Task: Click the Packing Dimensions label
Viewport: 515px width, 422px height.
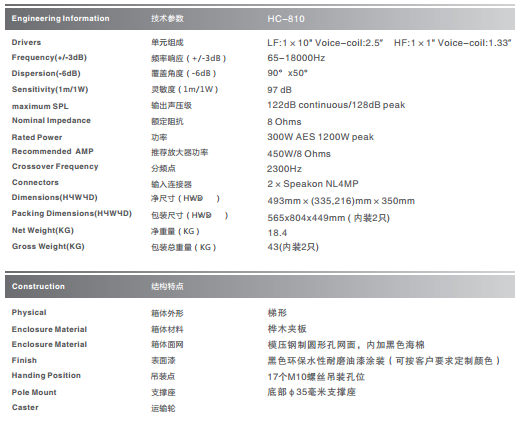Action: (72, 213)
